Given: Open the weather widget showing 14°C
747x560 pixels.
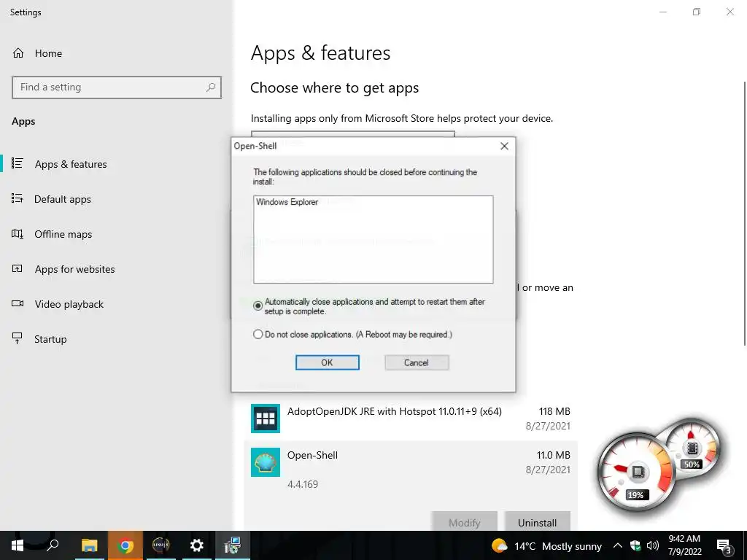Looking at the screenshot, I should pyautogui.click(x=546, y=545).
